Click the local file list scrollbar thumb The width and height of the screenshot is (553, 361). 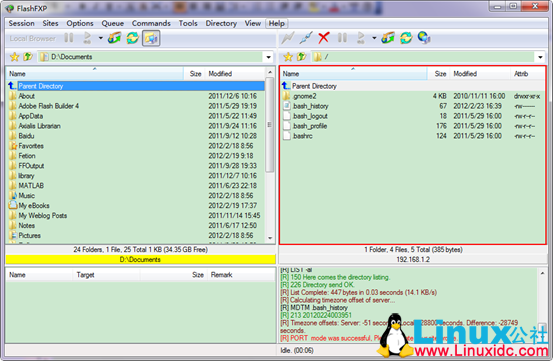pyautogui.click(x=270, y=124)
